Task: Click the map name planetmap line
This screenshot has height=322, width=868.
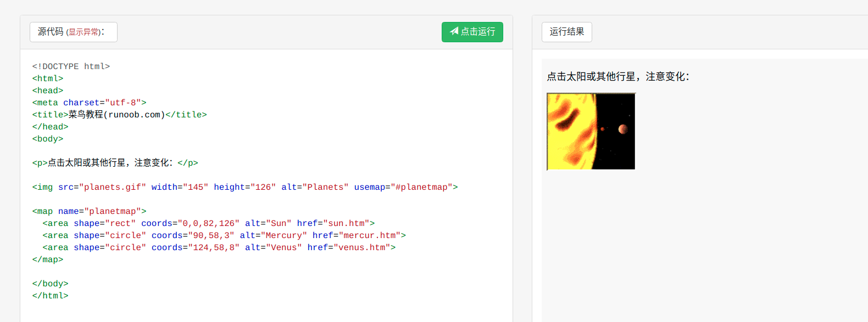Action: [89, 211]
